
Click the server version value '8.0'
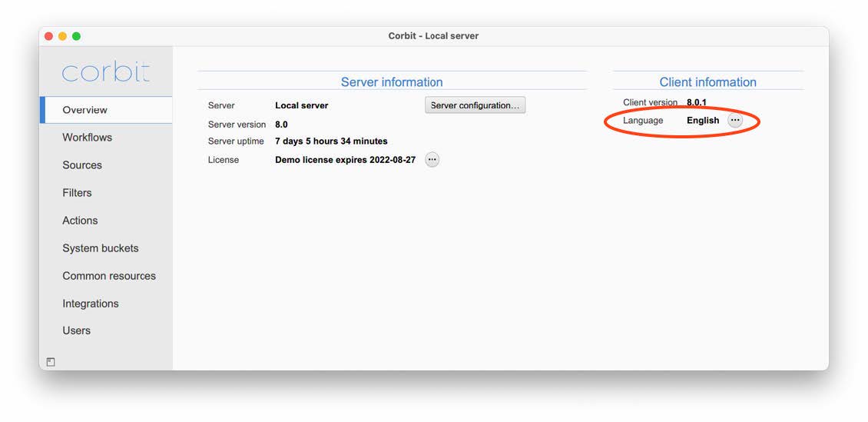click(281, 125)
